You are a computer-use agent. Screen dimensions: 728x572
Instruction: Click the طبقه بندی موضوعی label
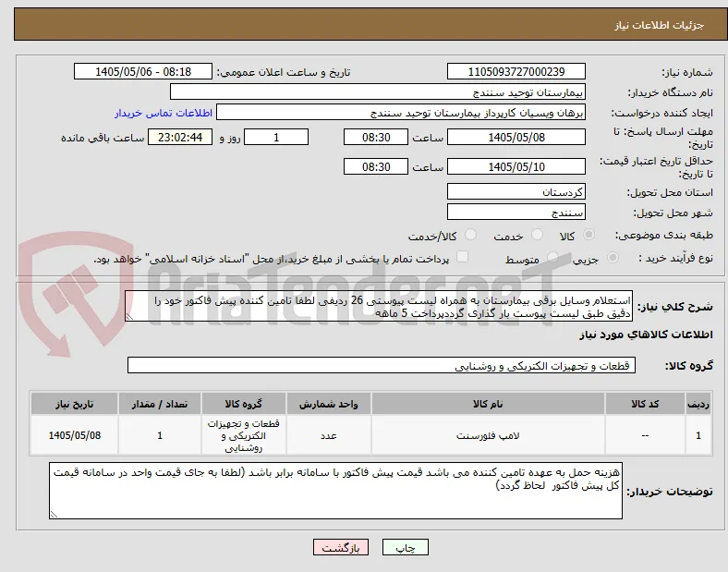(x=664, y=236)
